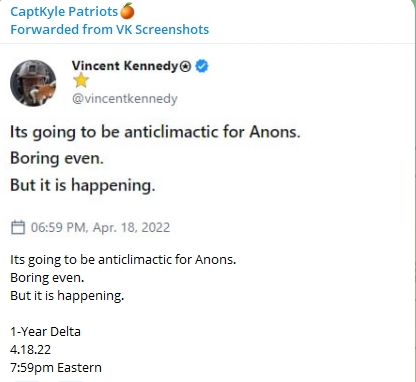Click the small caption 'But it is happening.'
416x382 pixels.
click(67, 296)
